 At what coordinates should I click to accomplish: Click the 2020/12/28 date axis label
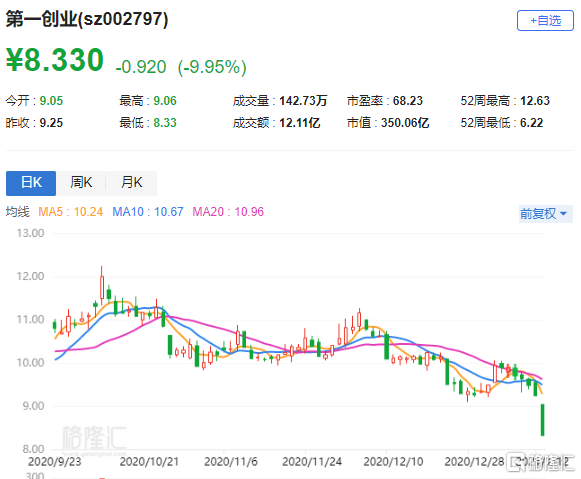click(474, 462)
